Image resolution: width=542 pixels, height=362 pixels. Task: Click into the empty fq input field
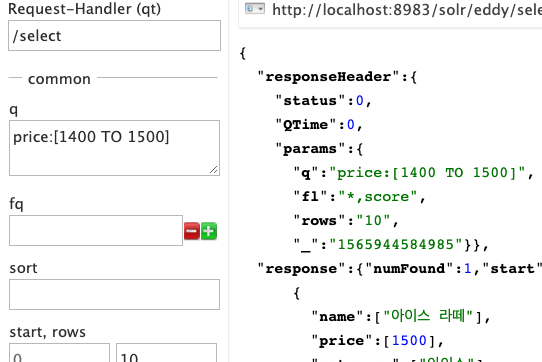click(x=96, y=231)
